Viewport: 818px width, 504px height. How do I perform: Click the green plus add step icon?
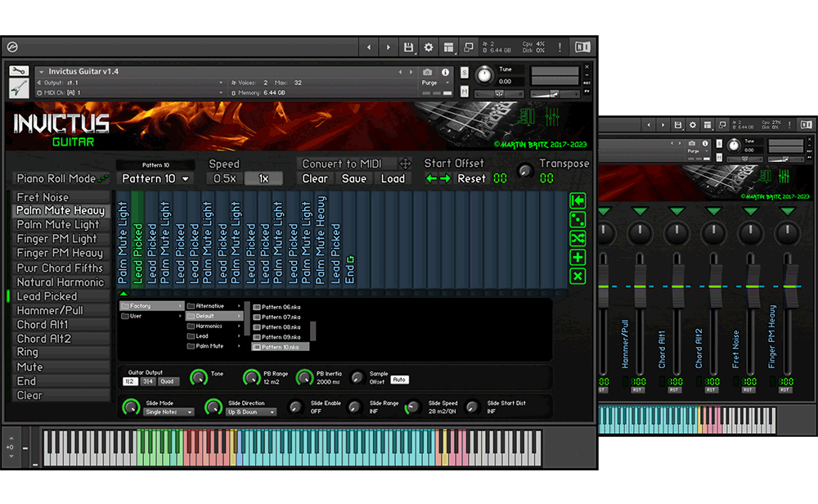pos(578,257)
